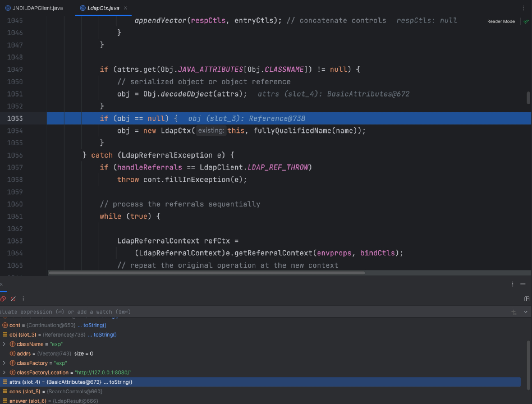
Task: Select the LdapCtx.java editor tab
Action: pyautogui.click(x=103, y=8)
